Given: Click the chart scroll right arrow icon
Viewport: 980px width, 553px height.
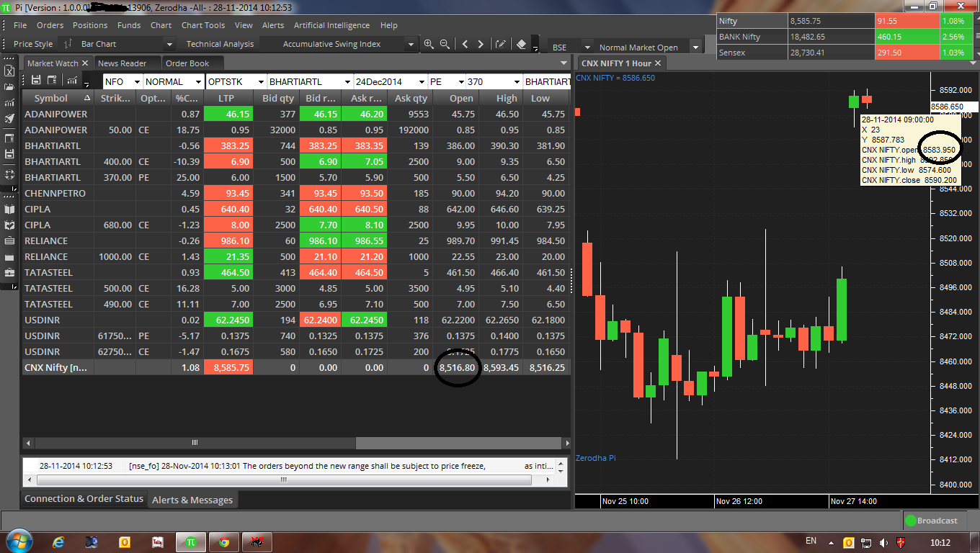Looking at the screenshot, I should tap(481, 44).
